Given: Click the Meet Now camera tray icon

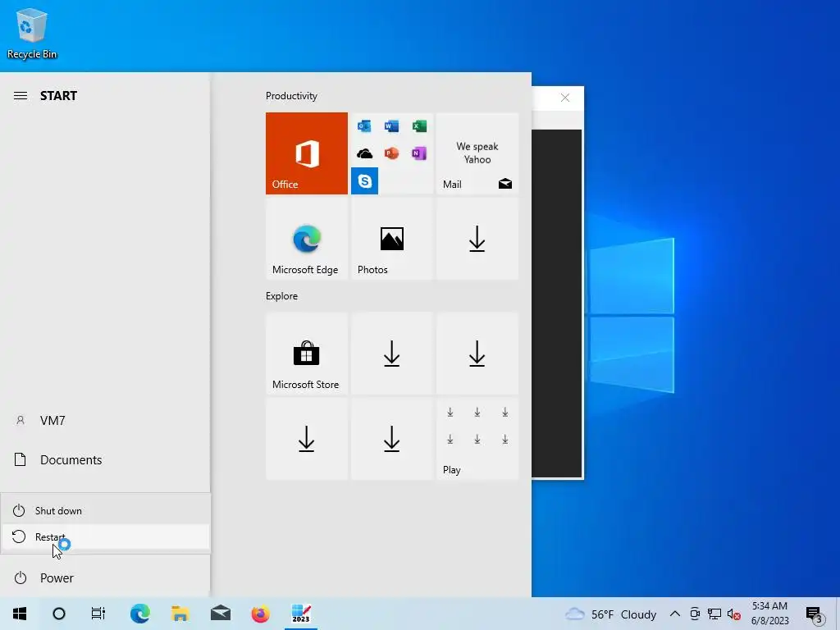Looking at the screenshot, I should pyautogui.click(x=694, y=614).
